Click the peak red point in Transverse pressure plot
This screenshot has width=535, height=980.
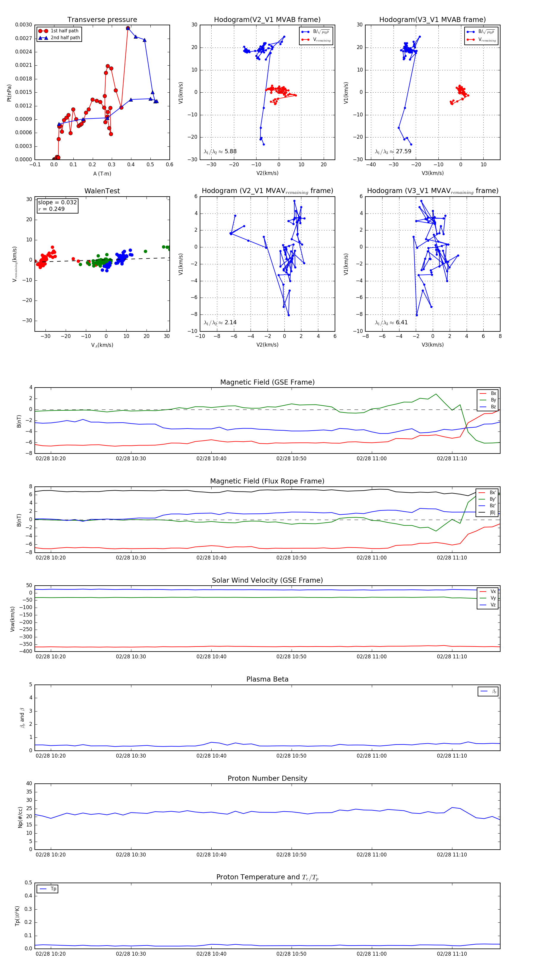(x=128, y=28)
